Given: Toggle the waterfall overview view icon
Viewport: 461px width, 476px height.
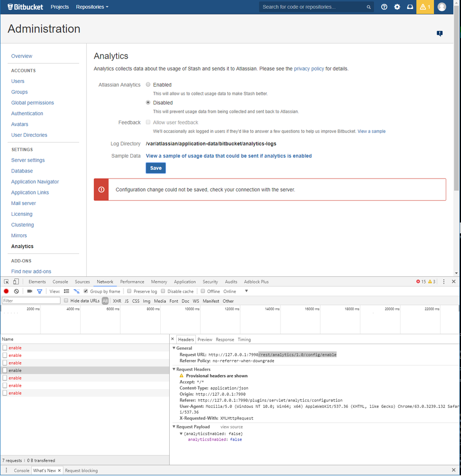Looking at the screenshot, I should pos(77,291).
